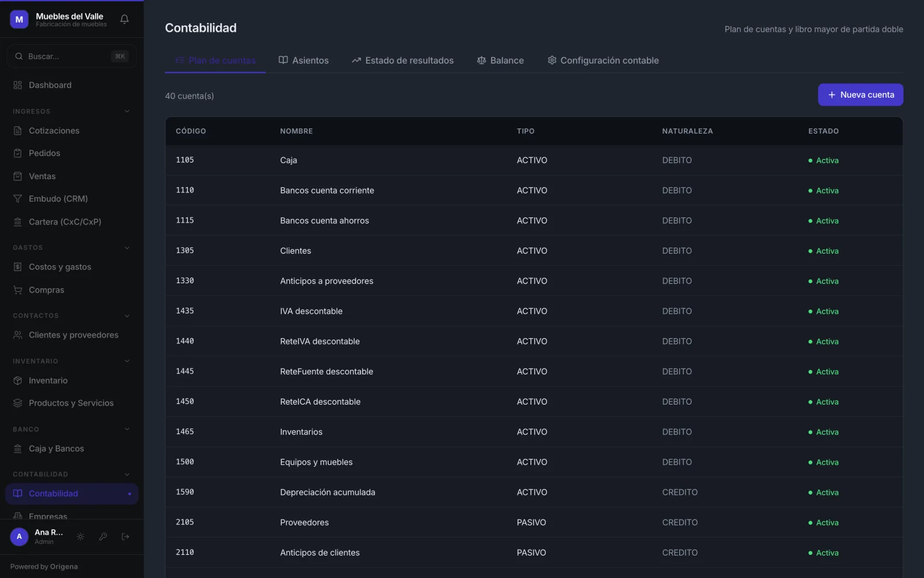Image resolution: width=924 pixels, height=578 pixels.
Task: Select the IVA descontable account
Action: [x=534, y=311]
